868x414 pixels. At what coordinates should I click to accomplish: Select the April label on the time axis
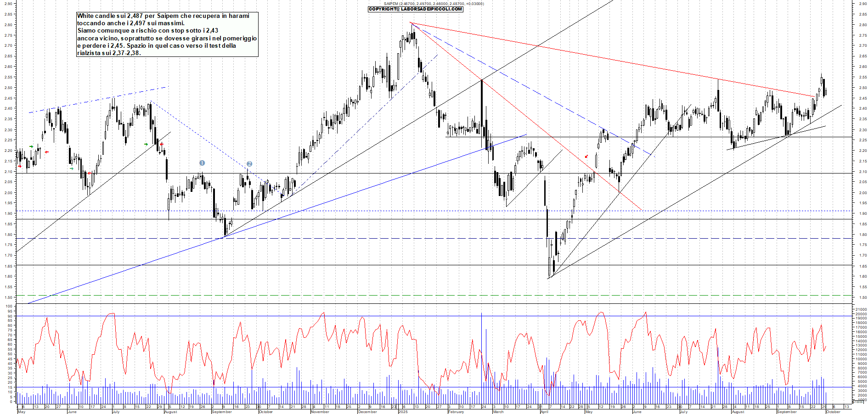[544, 412]
